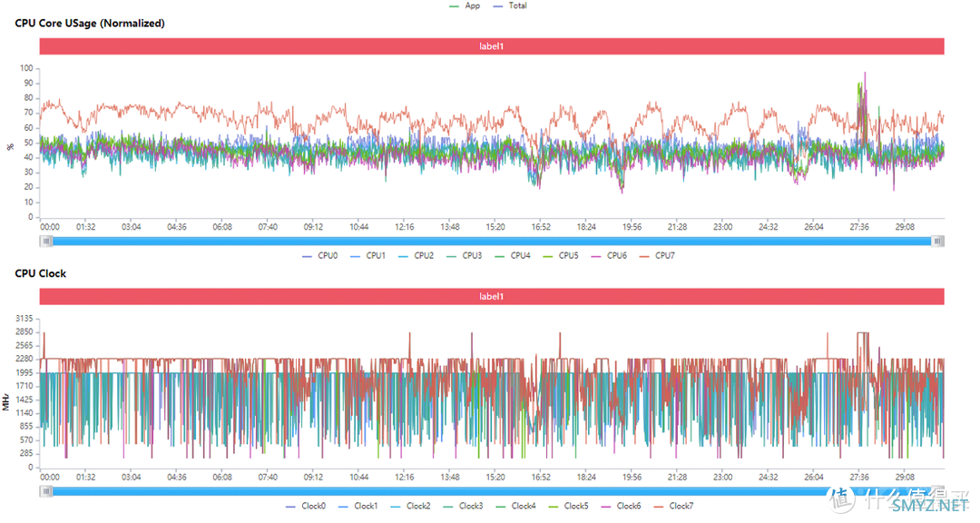The width and height of the screenshot is (980, 523).
Task: Toggle CPU2 line visibility
Action: [x=416, y=256]
